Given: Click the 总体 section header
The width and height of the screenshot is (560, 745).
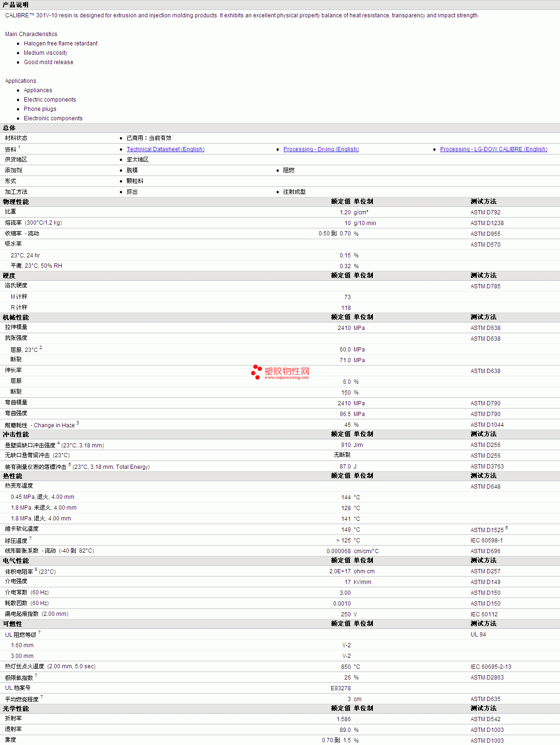Looking at the screenshot, I should 9,128.
